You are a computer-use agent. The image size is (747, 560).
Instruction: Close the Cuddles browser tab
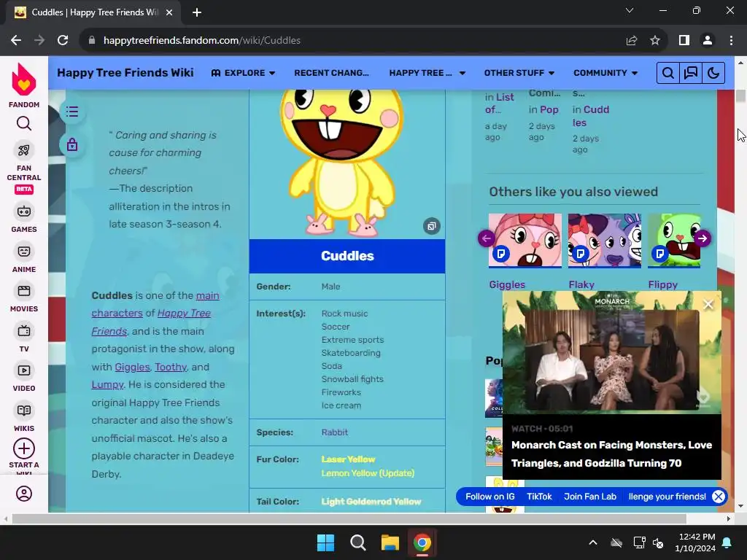[169, 12]
